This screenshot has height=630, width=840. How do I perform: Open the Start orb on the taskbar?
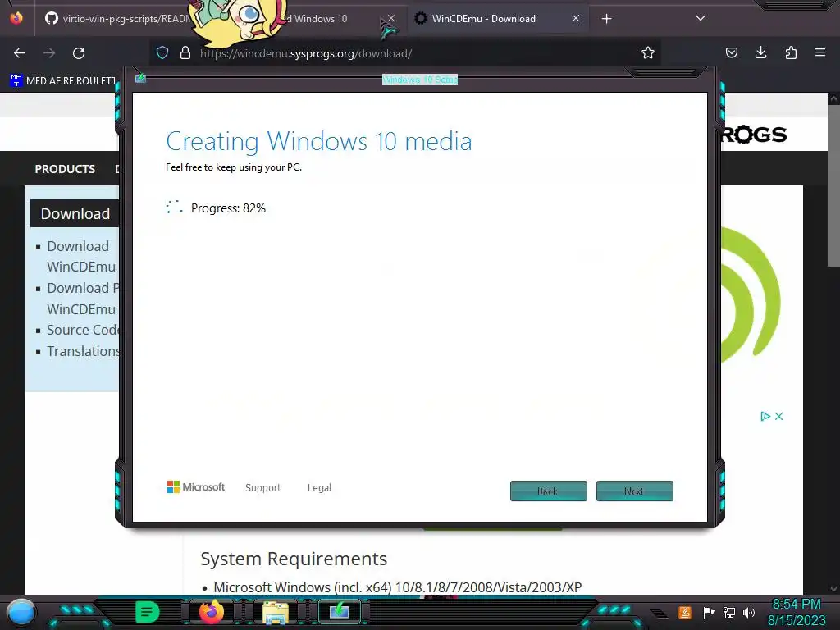click(x=21, y=612)
